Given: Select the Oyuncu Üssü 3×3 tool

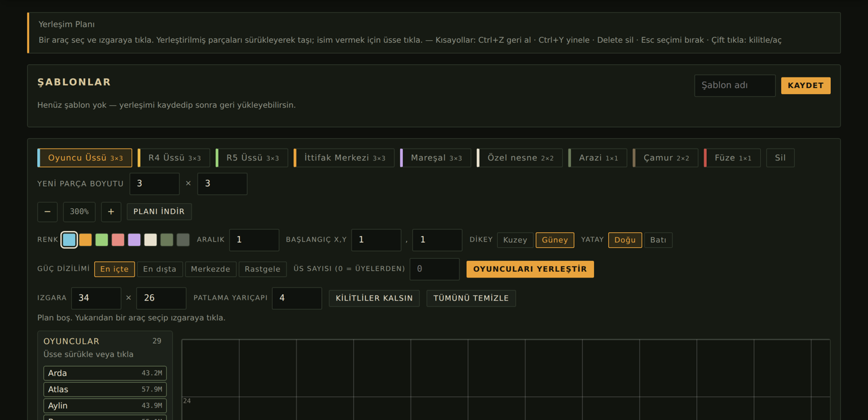Looking at the screenshot, I should (x=85, y=158).
